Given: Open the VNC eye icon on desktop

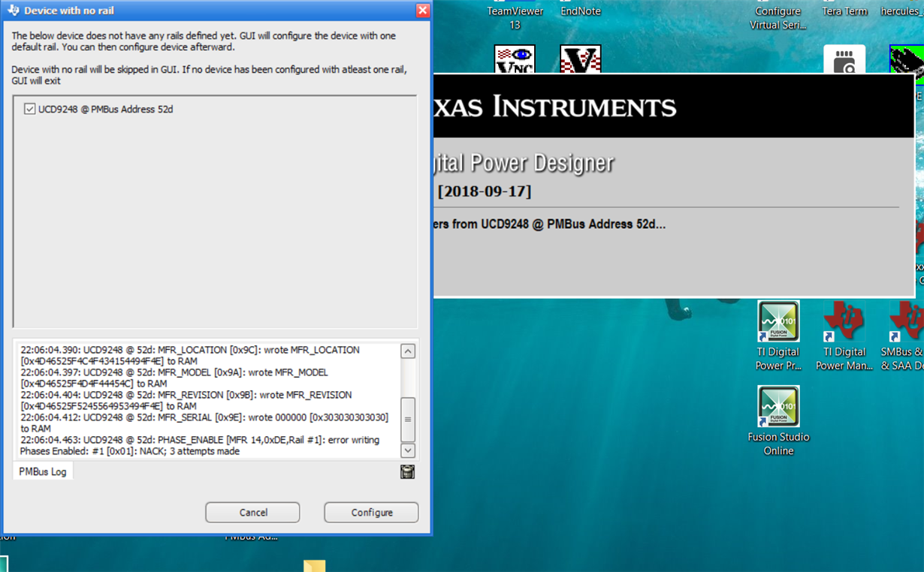Looking at the screenshot, I should pyautogui.click(x=515, y=60).
